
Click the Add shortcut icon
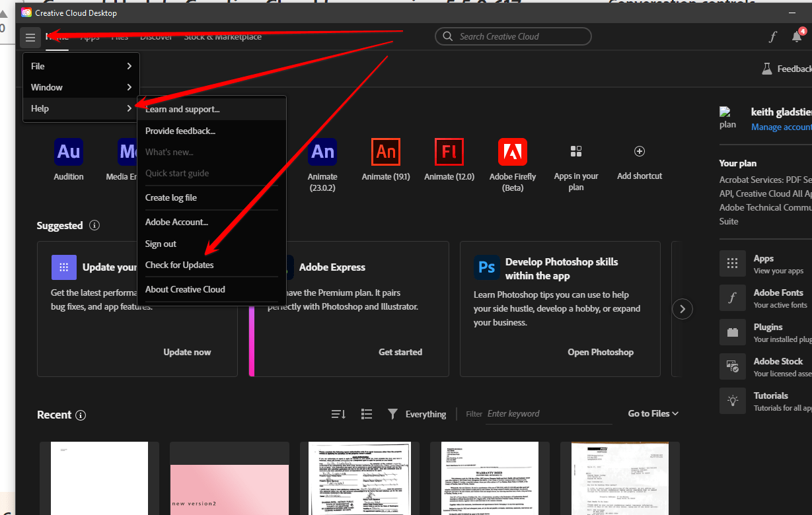[639, 151]
